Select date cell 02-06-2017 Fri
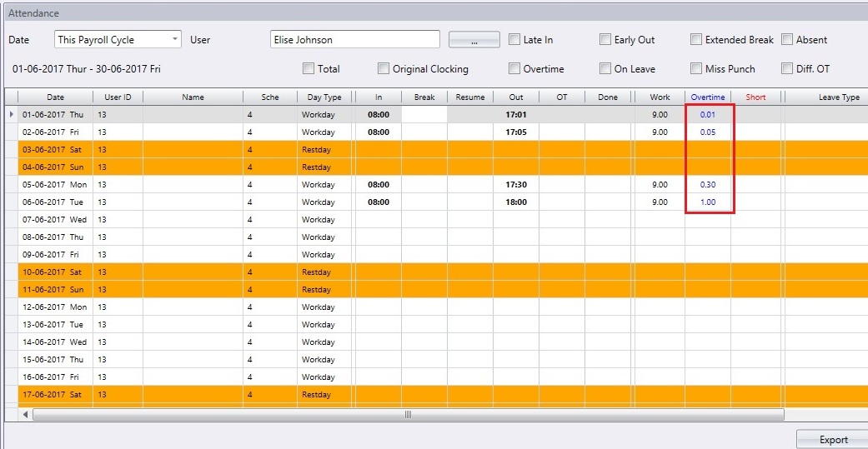The image size is (868, 449). coord(55,132)
